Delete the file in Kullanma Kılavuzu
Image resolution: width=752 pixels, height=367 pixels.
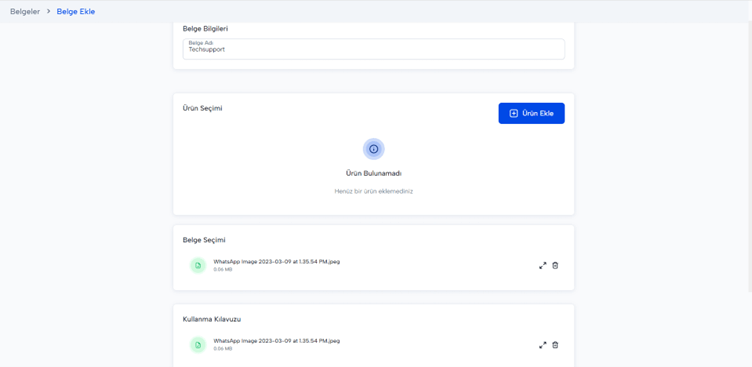tap(555, 344)
